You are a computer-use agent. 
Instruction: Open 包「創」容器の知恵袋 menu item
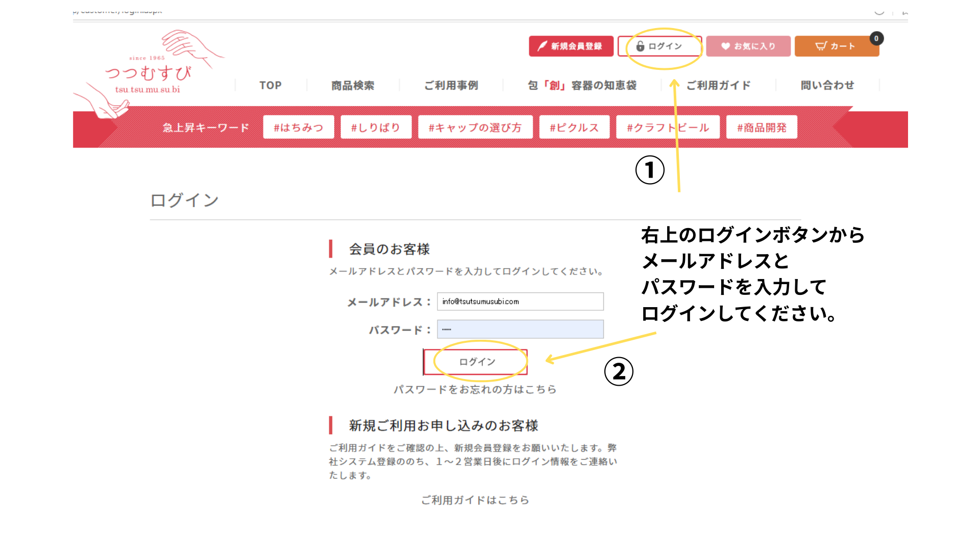coord(582,85)
